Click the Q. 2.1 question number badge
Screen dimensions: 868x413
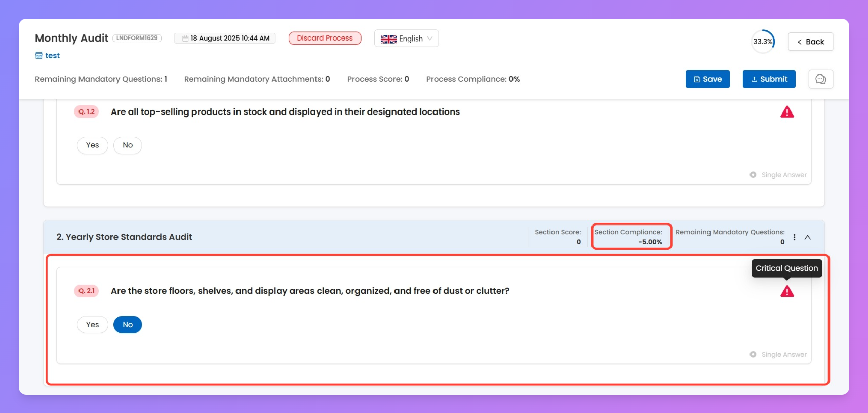tap(87, 291)
